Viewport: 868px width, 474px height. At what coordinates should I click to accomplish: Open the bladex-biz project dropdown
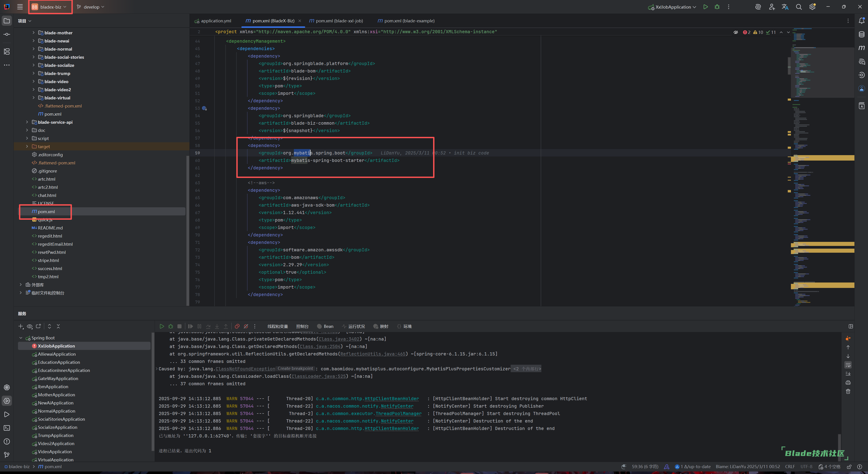pos(50,7)
